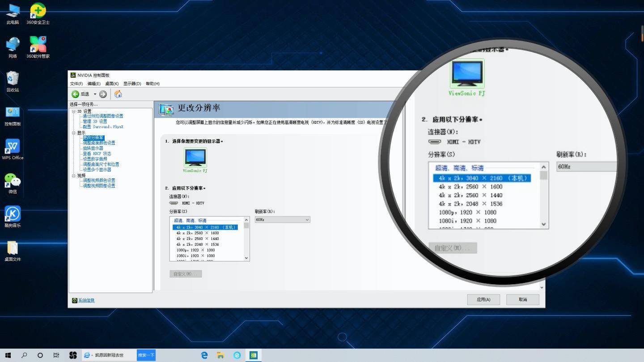Click the 应用(A) apply button
Viewport: 644px width, 362px height.
483,299
